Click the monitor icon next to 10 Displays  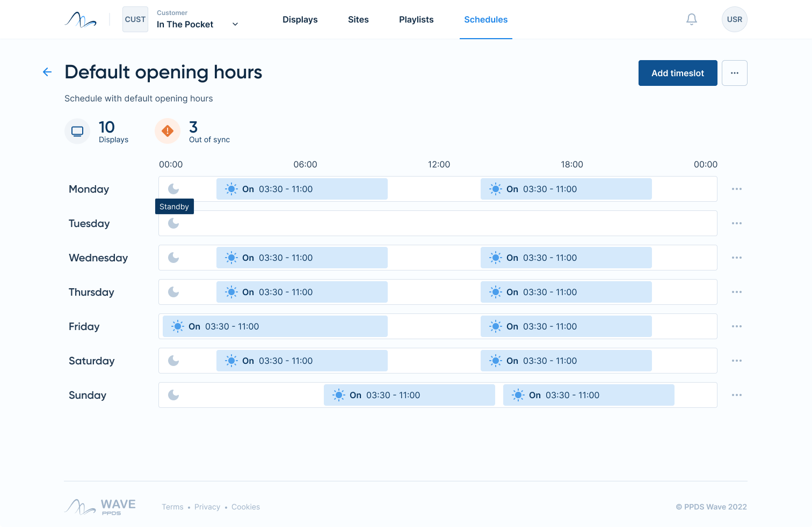77,130
